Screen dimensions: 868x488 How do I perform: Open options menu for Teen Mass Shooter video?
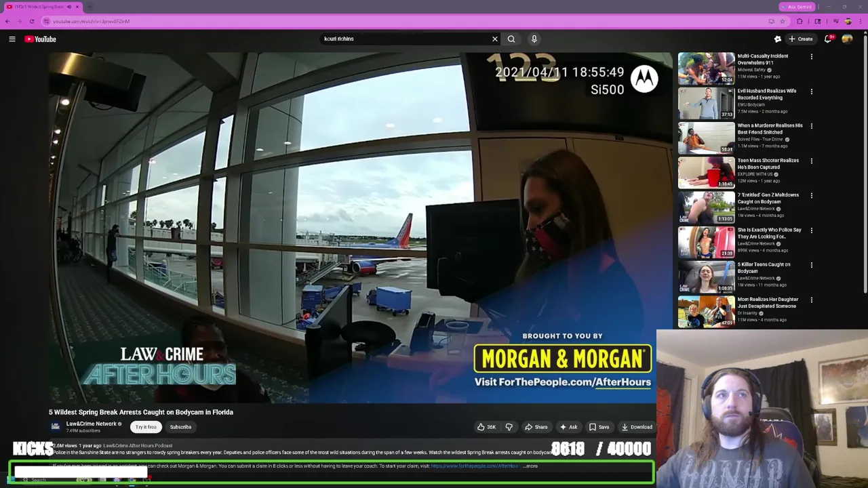click(x=811, y=161)
